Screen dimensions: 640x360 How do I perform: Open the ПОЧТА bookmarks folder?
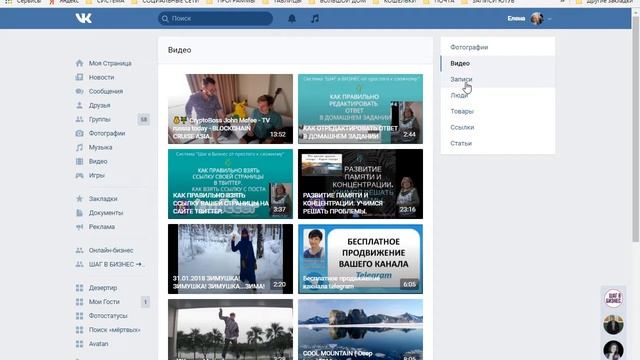point(439,2)
